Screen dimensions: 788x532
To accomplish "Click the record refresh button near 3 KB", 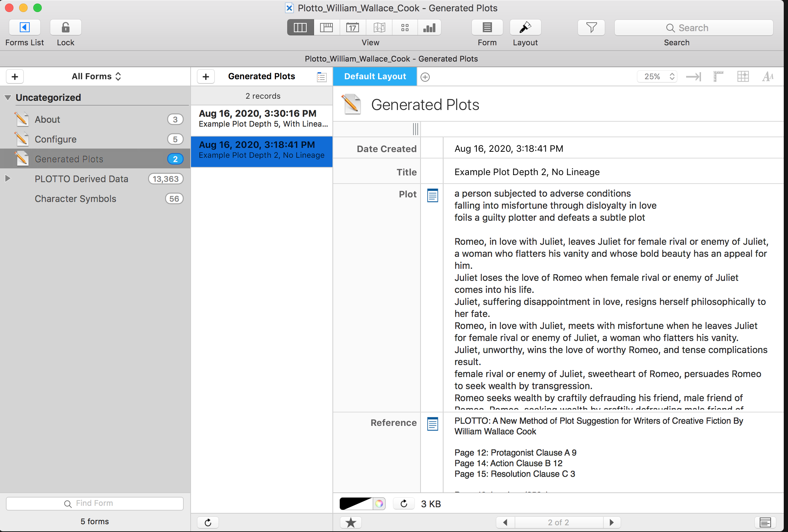I will click(404, 504).
